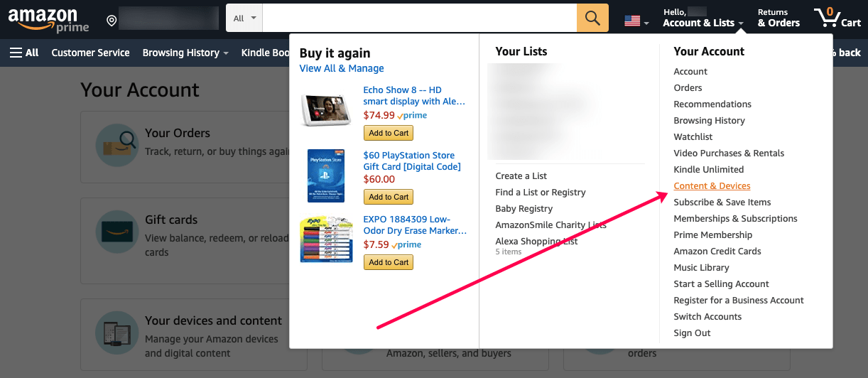Click the search magnifier button
The image size is (868, 378).
(592, 18)
